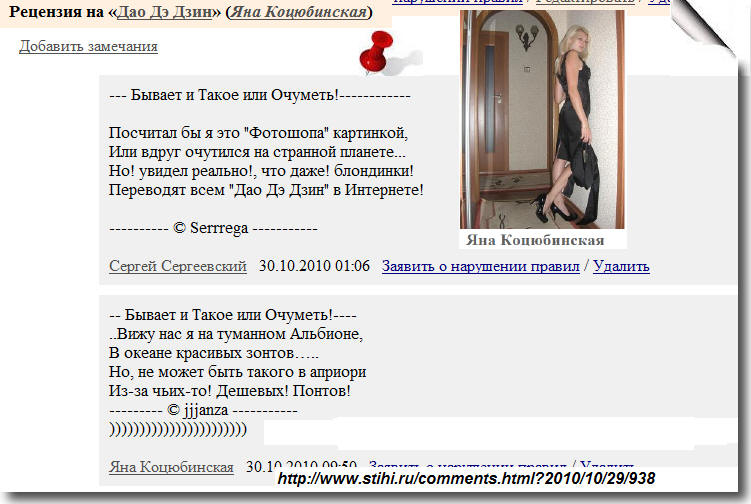Image resolution: width=751 pixels, height=504 pixels.
Task: Open Яна Коцюбинская author link below second comment
Action: (x=171, y=466)
